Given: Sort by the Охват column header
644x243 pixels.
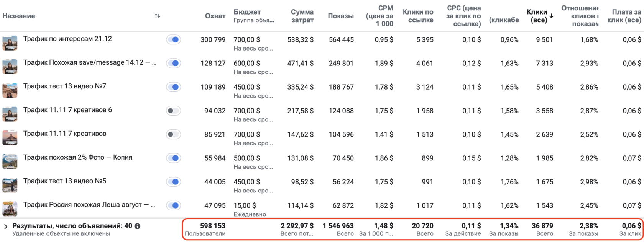Looking at the screenshot, I should [215, 16].
